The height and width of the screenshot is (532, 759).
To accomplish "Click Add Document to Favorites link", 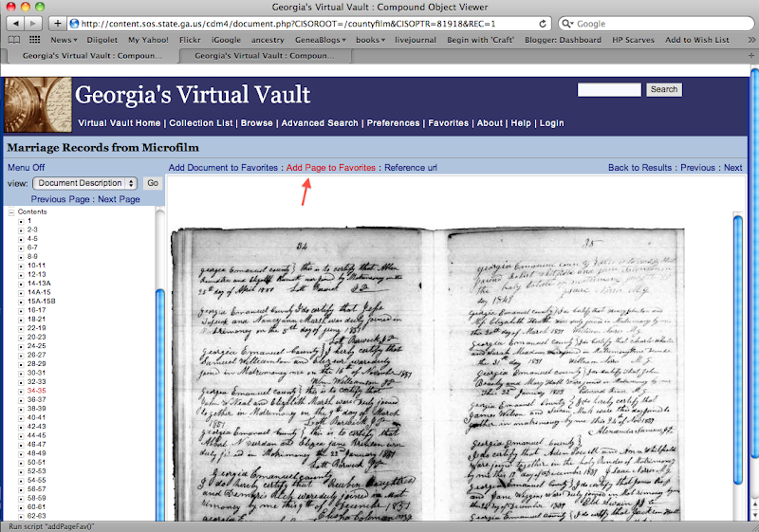I will coord(223,167).
